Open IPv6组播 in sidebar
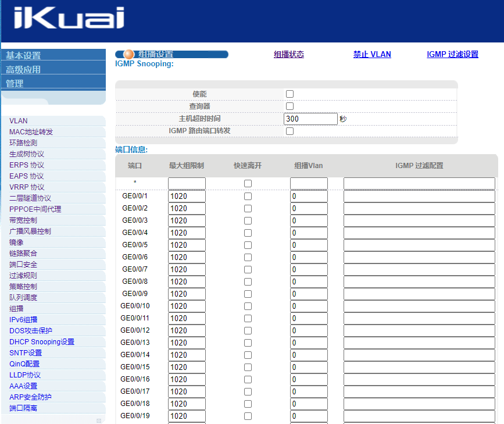 23,320
